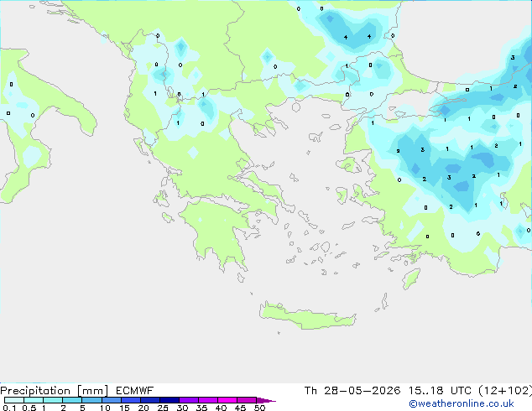
Task: Select the legend scale label '15'
Action: 124,408
